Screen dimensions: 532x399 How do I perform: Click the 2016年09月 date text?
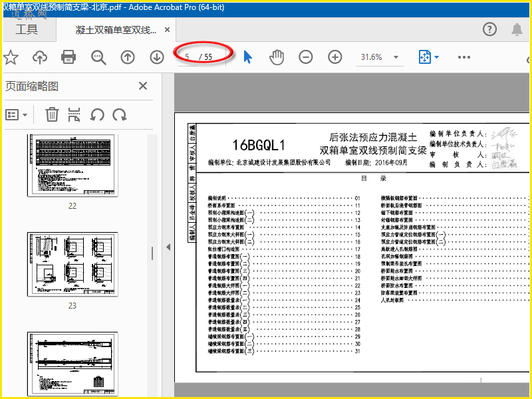pyautogui.click(x=391, y=163)
